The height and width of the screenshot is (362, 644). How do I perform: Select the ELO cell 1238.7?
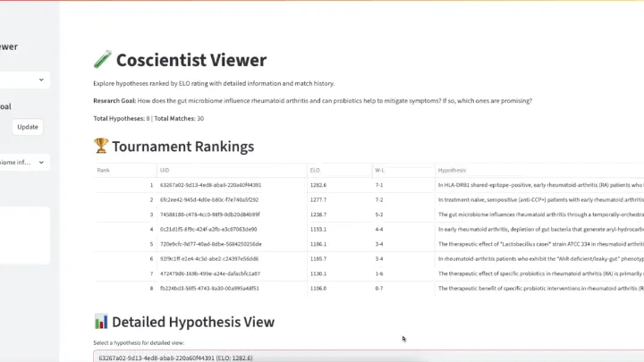[339, 215]
